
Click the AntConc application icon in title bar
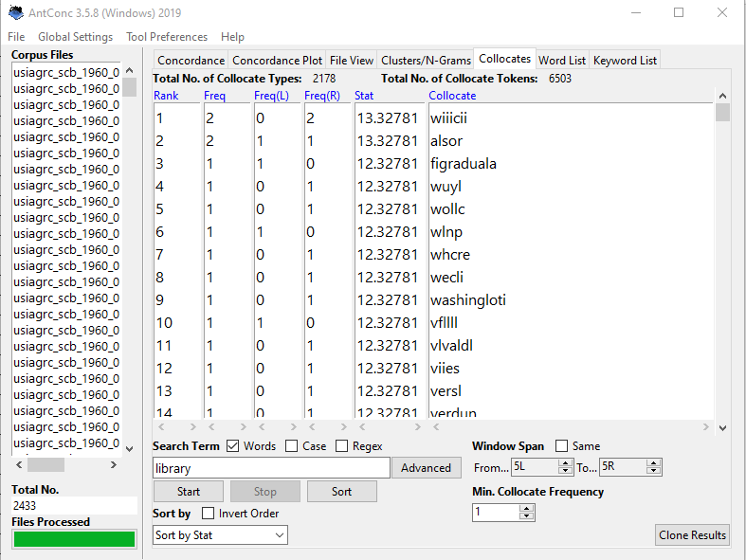(16, 13)
